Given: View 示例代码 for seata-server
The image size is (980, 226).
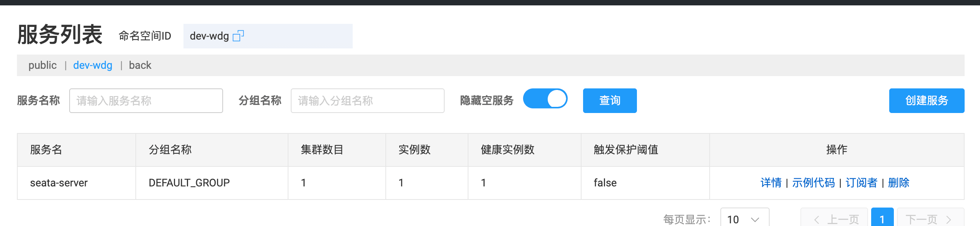Looking at the screenshot, I should (813, 183).
